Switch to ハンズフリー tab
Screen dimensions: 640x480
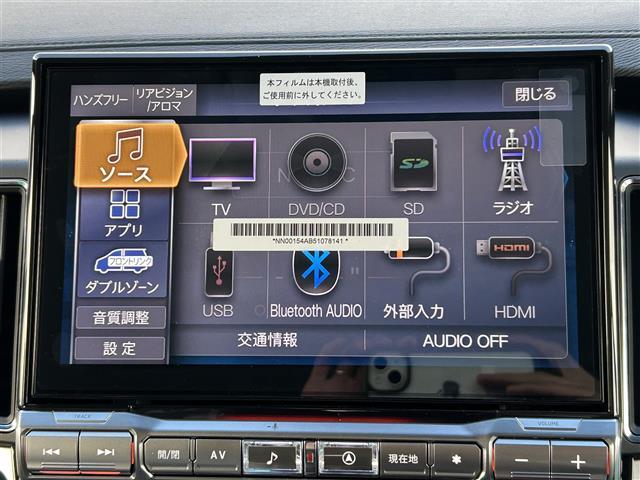click(101, 100)
